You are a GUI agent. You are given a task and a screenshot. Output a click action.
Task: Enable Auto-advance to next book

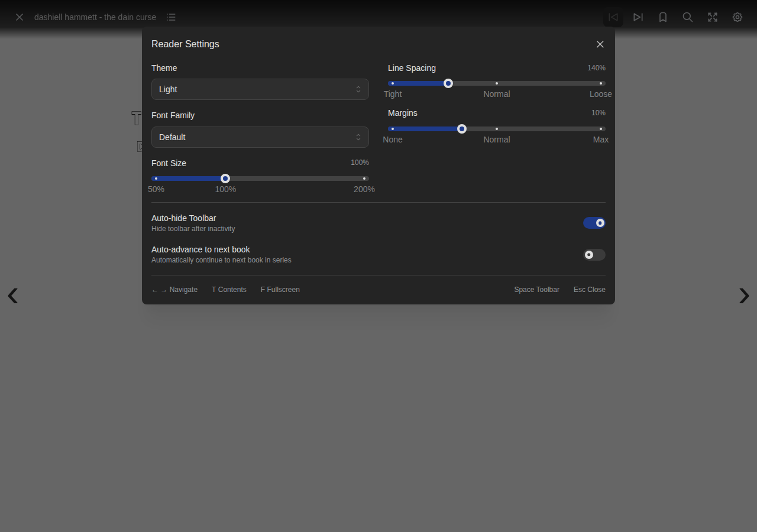click(594, 255)
